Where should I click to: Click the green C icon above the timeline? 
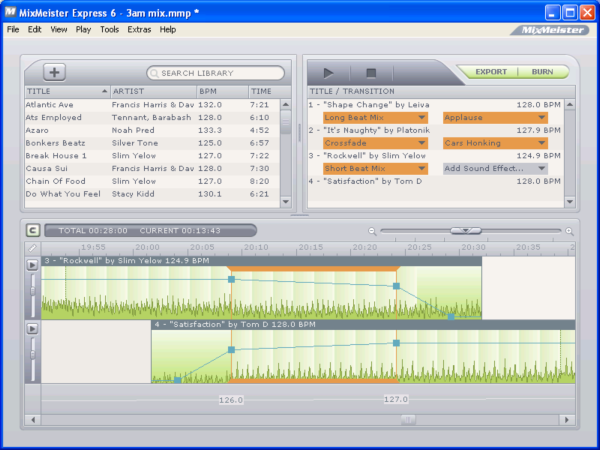coord(32,230)
